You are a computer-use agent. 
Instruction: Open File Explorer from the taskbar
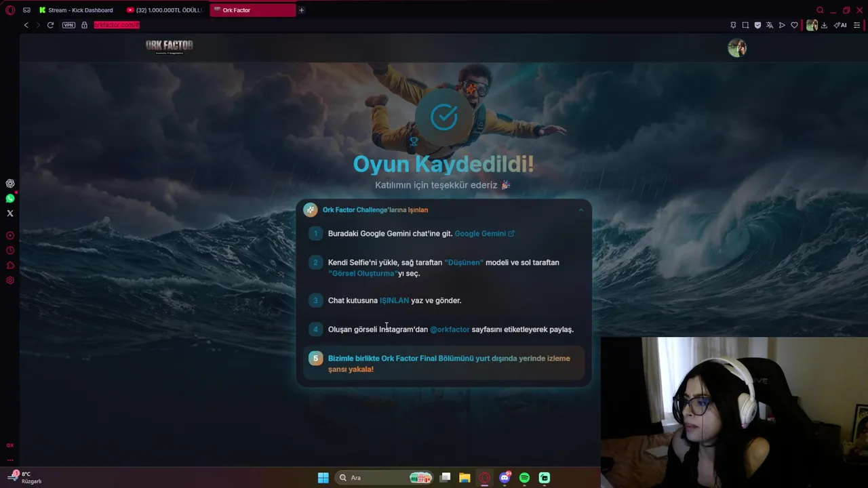465,478
